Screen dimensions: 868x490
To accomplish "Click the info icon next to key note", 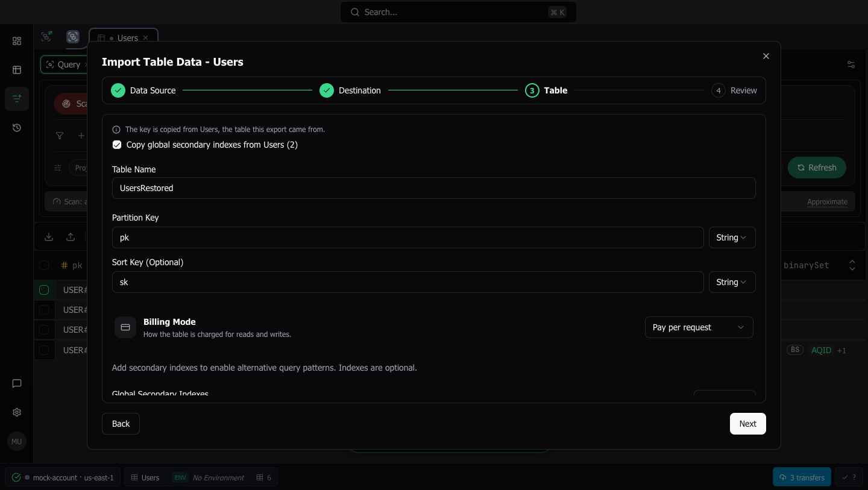I will [x=116, y=130].
